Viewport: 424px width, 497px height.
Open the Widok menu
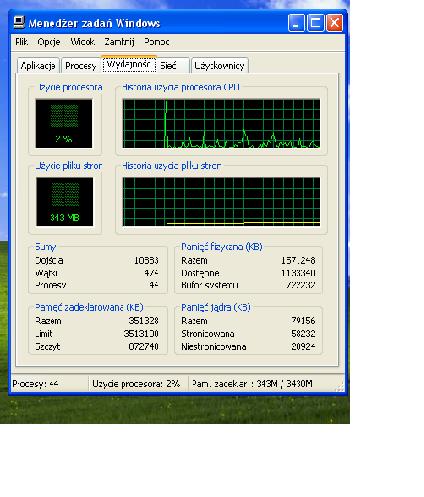(82, 42)
